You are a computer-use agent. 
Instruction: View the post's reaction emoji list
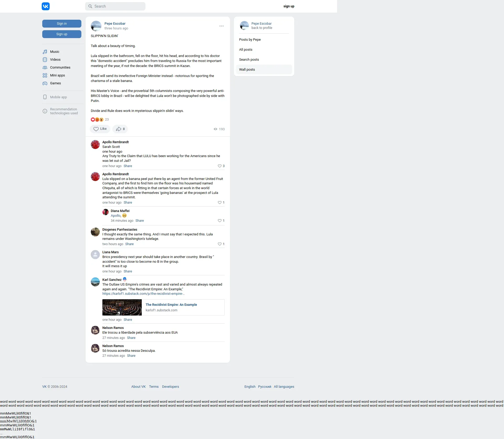click(x=97, y=120)
